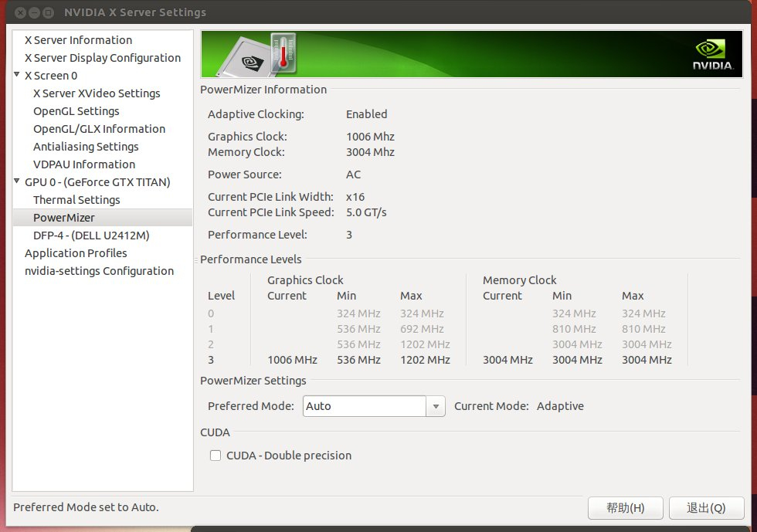Go to OpenGL Settings page
Image resolution: width=757 pixels, height=532 pixels.
76,111
